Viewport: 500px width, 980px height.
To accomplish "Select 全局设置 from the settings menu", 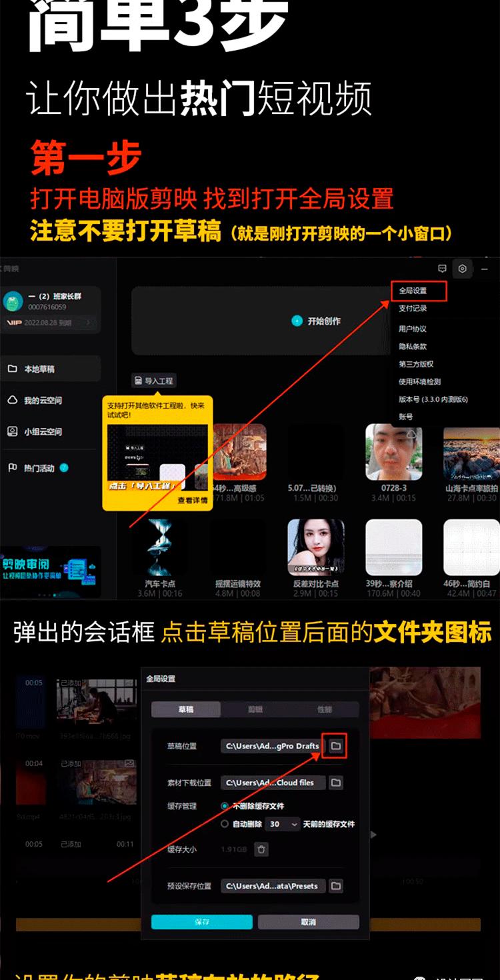I will (413, 291).
